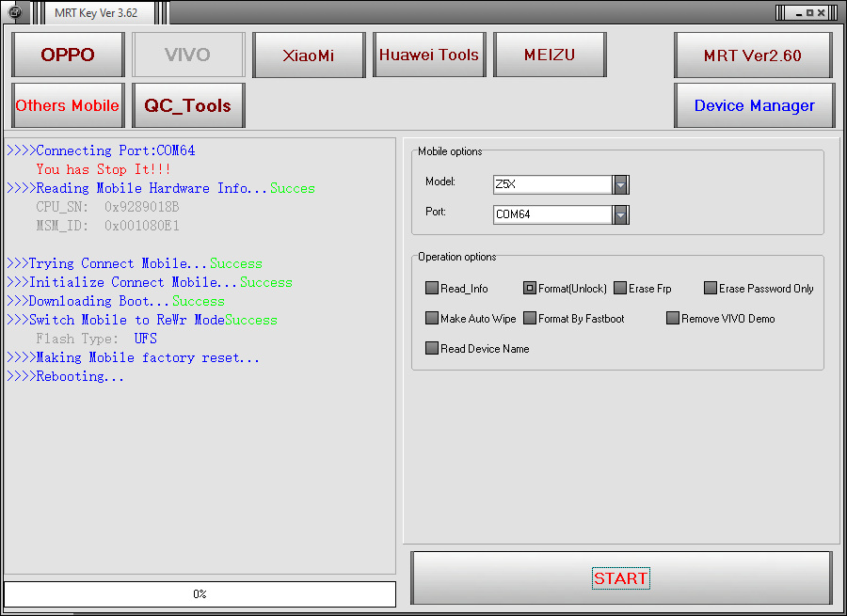847x616 pixels.
Task: Expand the Model dropdown arrow
Action: click(x=621, y=184)
